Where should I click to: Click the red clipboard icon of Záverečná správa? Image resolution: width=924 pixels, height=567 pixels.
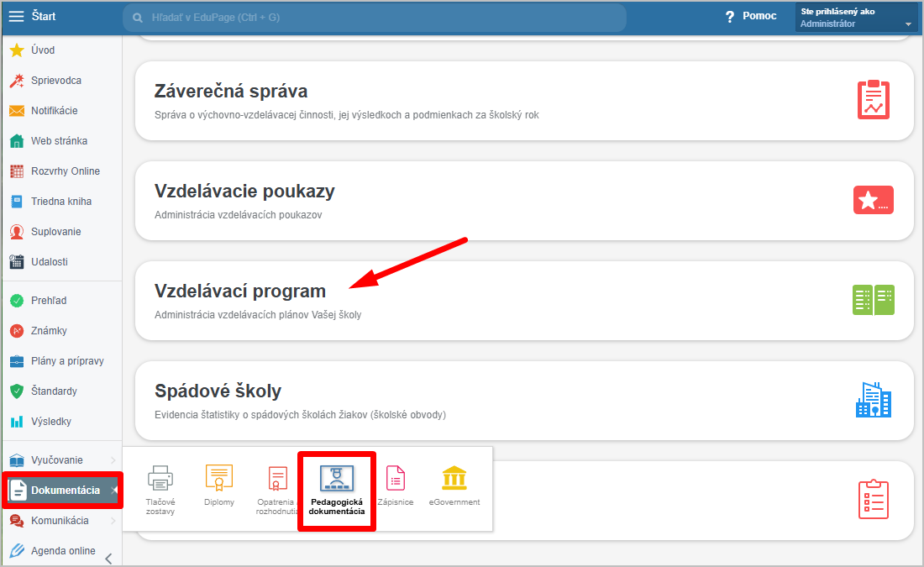click(874, 100)
